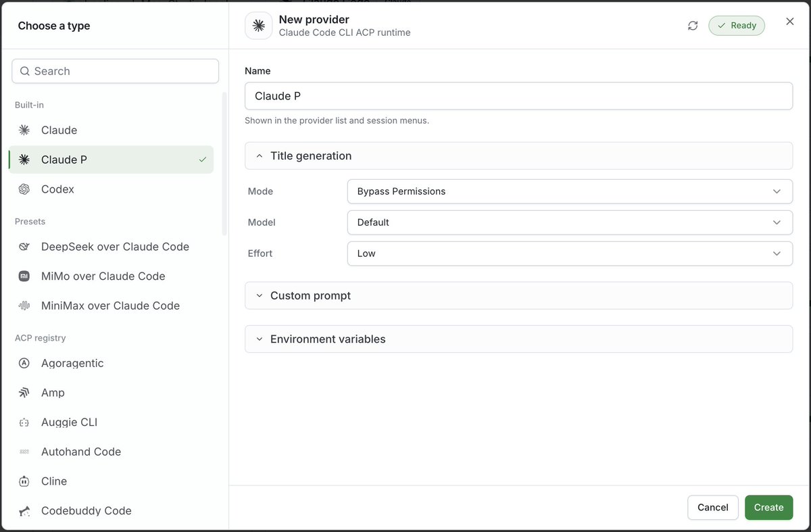Expand the Custom prompt section
811x532 pixels.
coord(518,295)
